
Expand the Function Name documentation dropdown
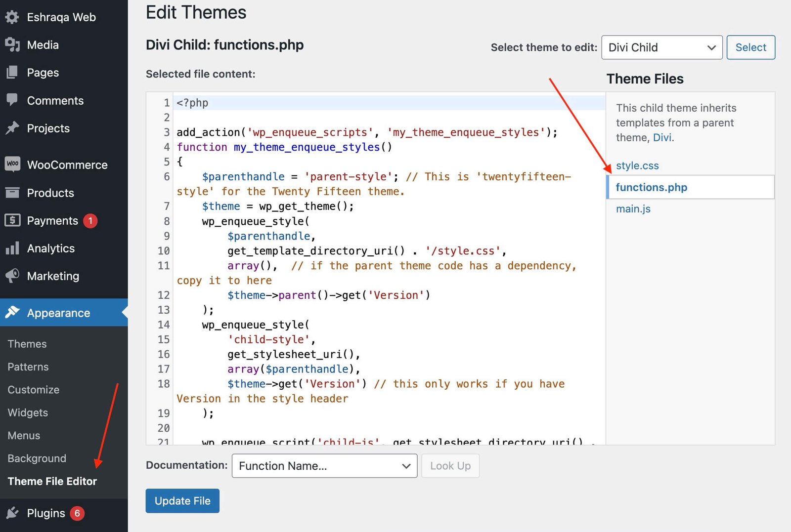(324, 466)
